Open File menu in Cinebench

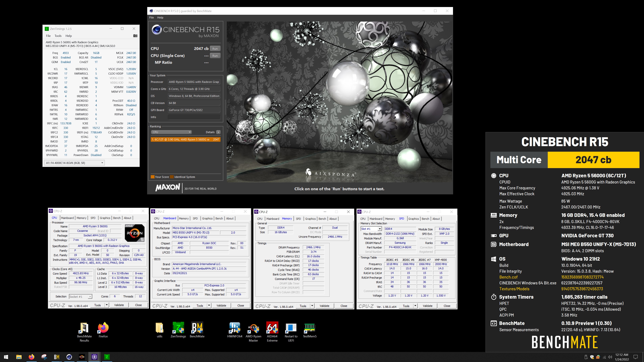[151, 17]
